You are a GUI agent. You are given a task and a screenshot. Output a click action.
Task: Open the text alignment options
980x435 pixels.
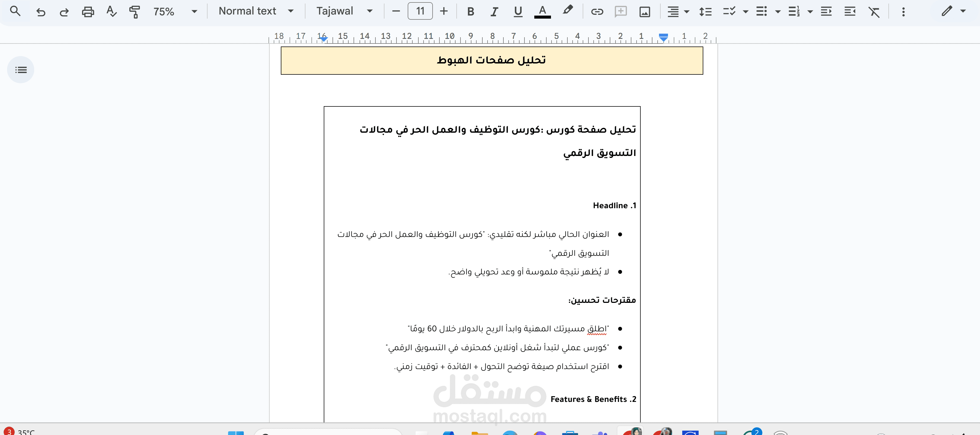click(x=679, y=12)
